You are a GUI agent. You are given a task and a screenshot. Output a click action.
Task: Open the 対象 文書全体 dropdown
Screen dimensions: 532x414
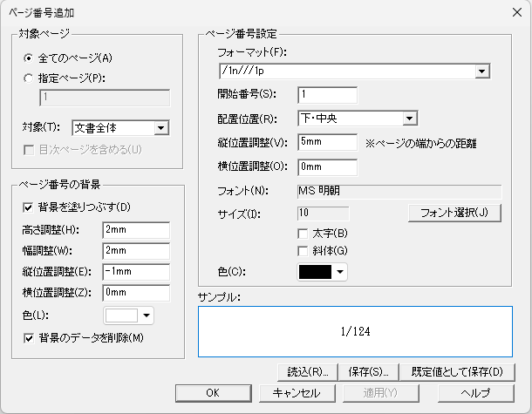coord(160,128)
